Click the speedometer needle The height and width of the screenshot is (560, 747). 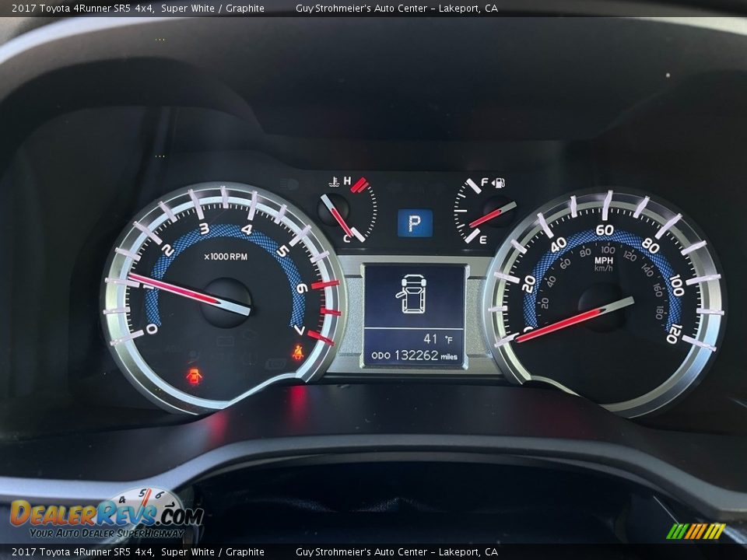(x=574, y=319)
